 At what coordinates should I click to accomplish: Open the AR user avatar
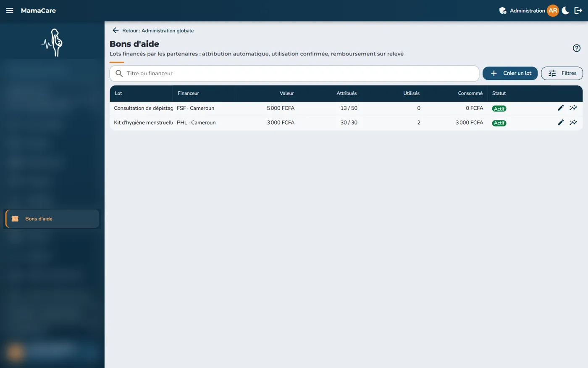coord(553,11)
